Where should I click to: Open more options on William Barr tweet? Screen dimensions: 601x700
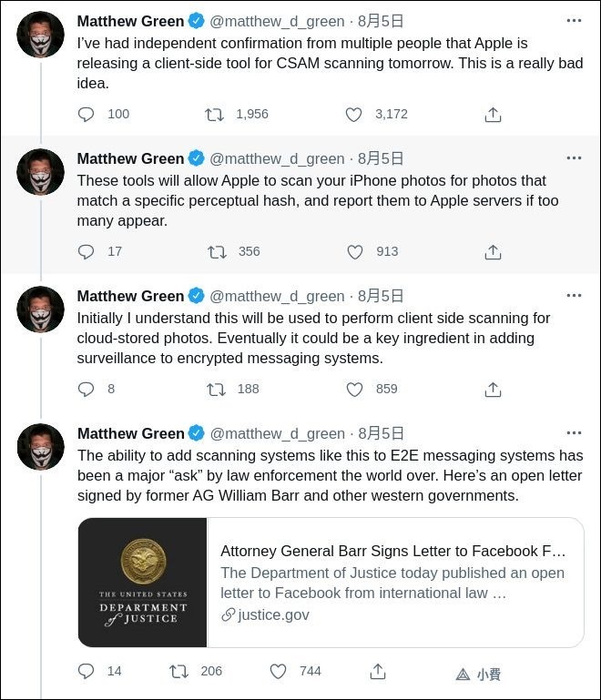click(574, 433)
